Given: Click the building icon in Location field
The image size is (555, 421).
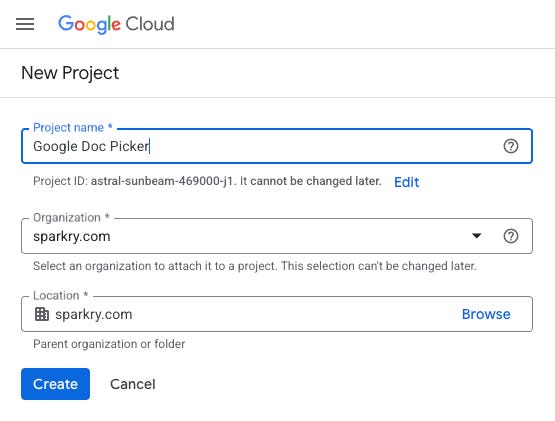Looking at the screenshot, I should [42, 314].
